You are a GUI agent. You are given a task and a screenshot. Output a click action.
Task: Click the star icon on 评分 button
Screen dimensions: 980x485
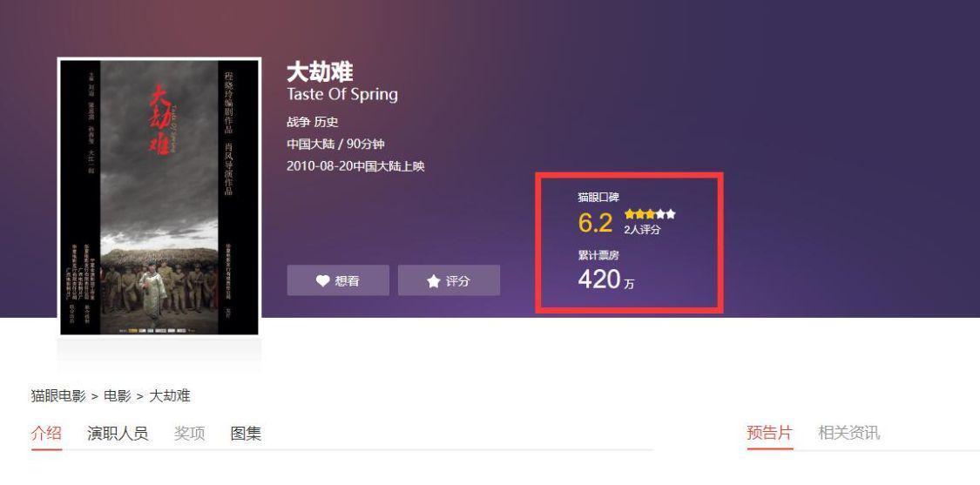[x=433, y=280]
